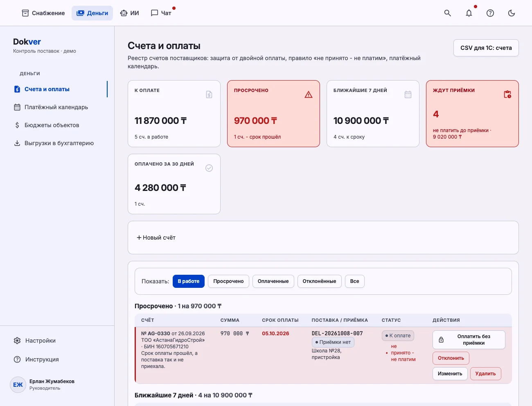The height and width of the screenshot is (406, 532).
Task: Toggle dark mode with the moon icon
Action: 512,13
